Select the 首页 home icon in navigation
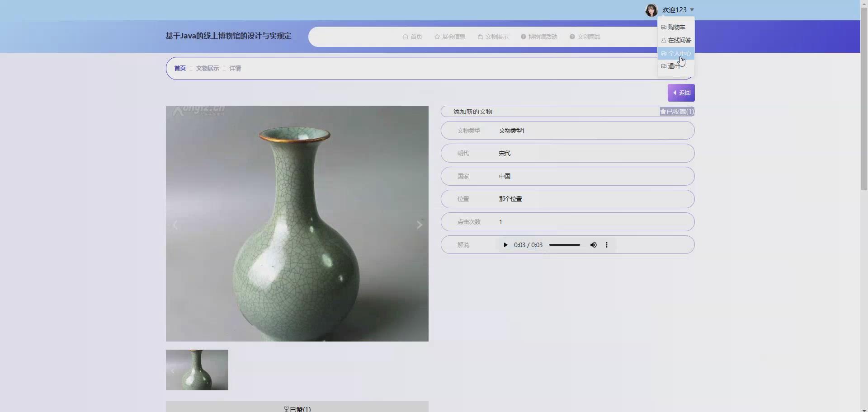868x412 pixels. point(406,37)
